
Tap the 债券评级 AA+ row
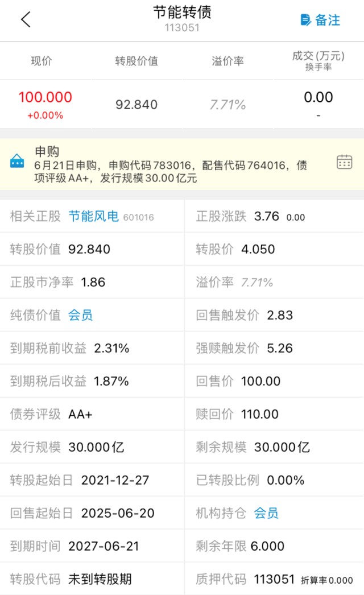[92, 414]
